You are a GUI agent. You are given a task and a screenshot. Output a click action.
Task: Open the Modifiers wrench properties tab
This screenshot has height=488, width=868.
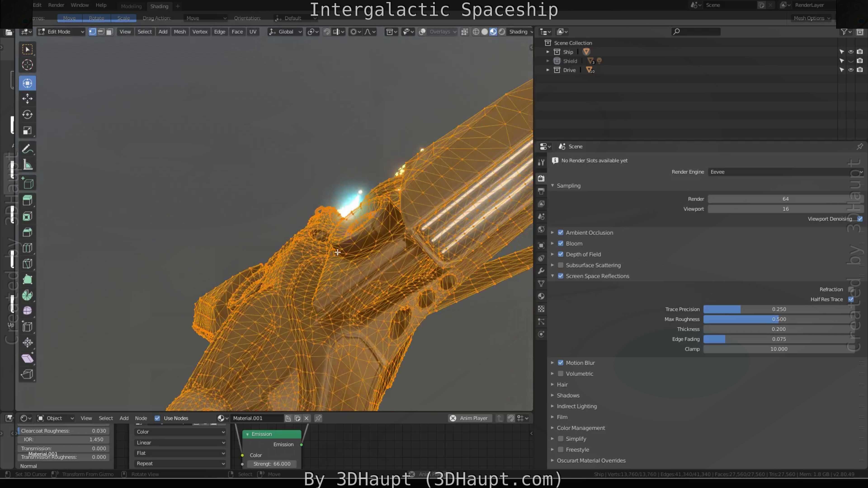[541, 271]
